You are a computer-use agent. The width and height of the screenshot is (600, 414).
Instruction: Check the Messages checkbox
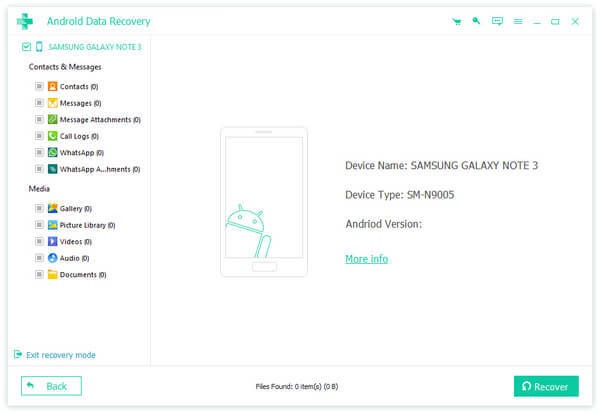point(39,103)
